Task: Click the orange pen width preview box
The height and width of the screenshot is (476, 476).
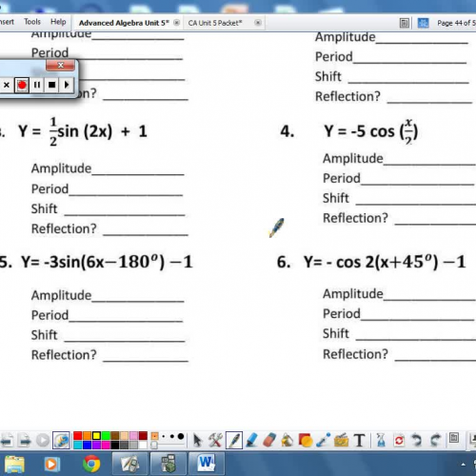Action: click(x=154, y=436)
